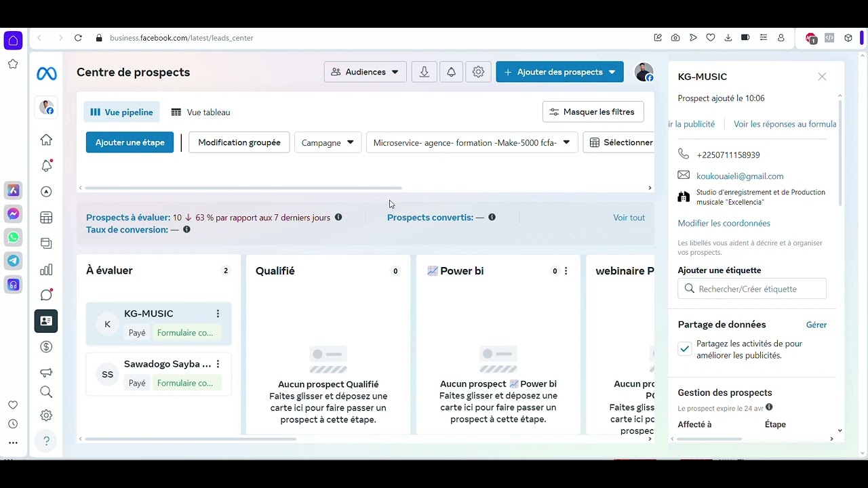Open the Microservice campaign selector dropdown
The image size is (868, 488).
point(472,142)
